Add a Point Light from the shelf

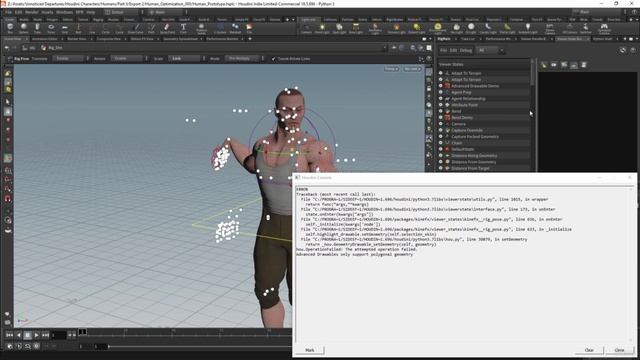tap(322, 28)
